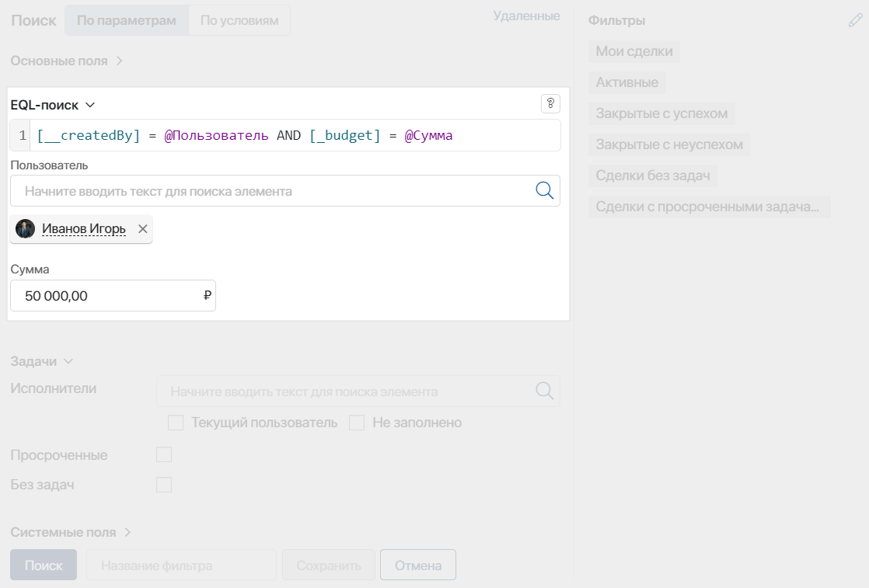Focus the Исполнители search input
The height and width of the screenshot is (588, 869).
coord(358,391)
